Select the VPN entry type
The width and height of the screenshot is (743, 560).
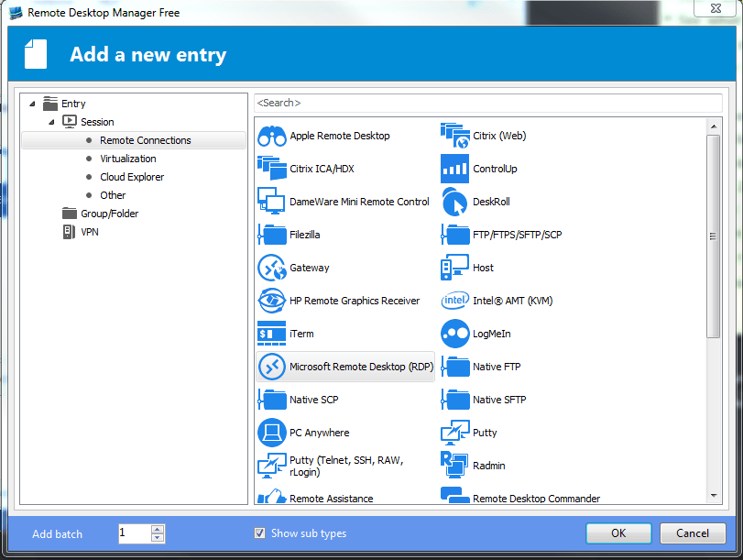pos(90,232)
